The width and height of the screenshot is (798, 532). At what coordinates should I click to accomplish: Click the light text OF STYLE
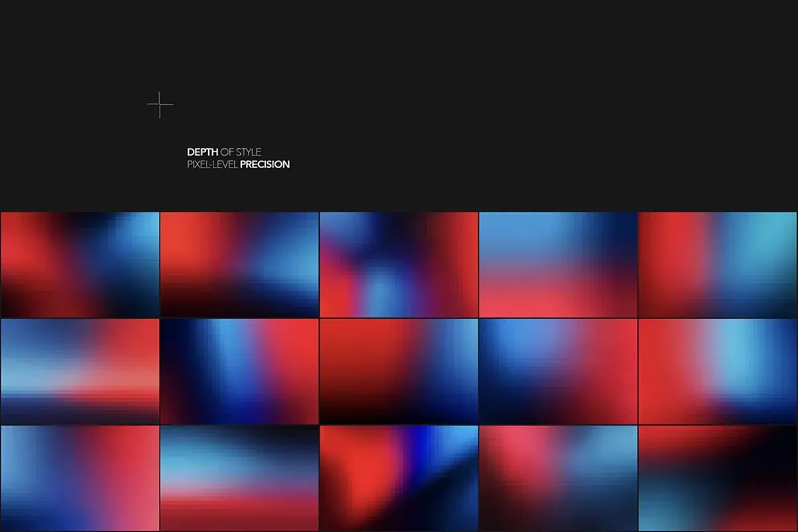click(x=240, y=152)
